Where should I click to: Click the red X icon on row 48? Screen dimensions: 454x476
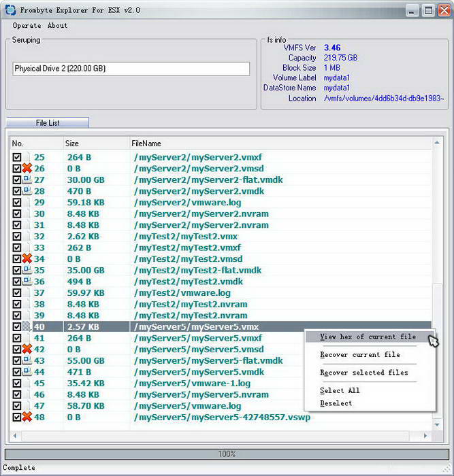pos(27,417)
